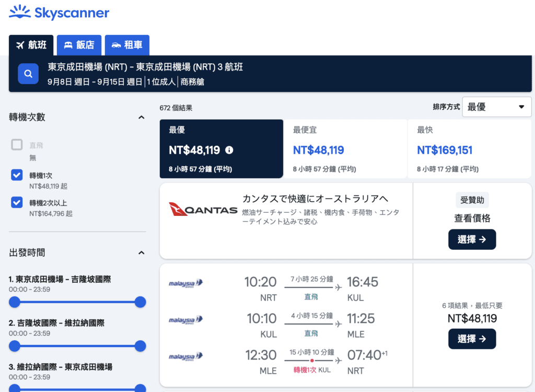Click 07:40 arrival time at NRT
535x392 pixels.
coord(364,355)
